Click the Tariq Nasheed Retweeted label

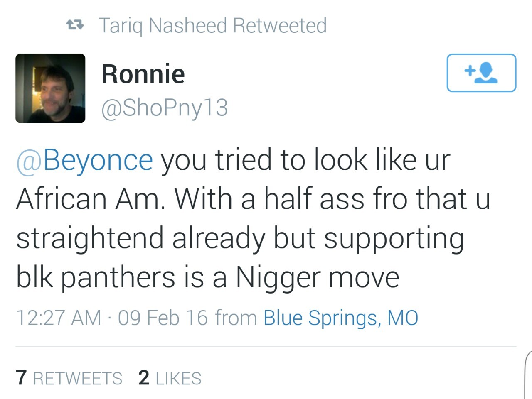[212, 25]
